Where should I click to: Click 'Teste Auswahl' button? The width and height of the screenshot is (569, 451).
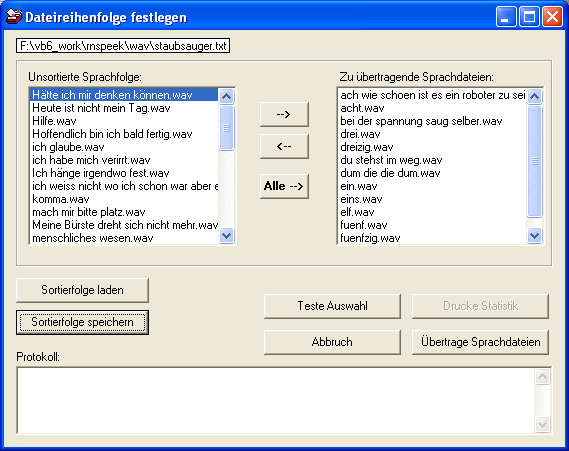(332, 306)
